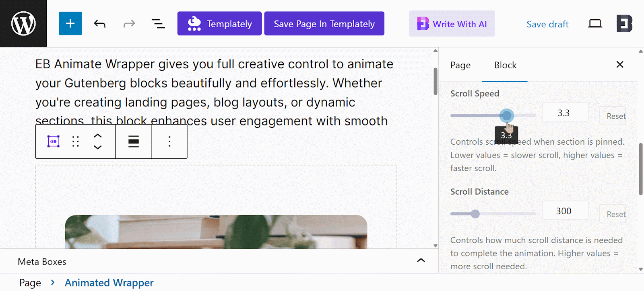Click the WordPress logo icon
The image size is (644, 291).
coord(23,24)
